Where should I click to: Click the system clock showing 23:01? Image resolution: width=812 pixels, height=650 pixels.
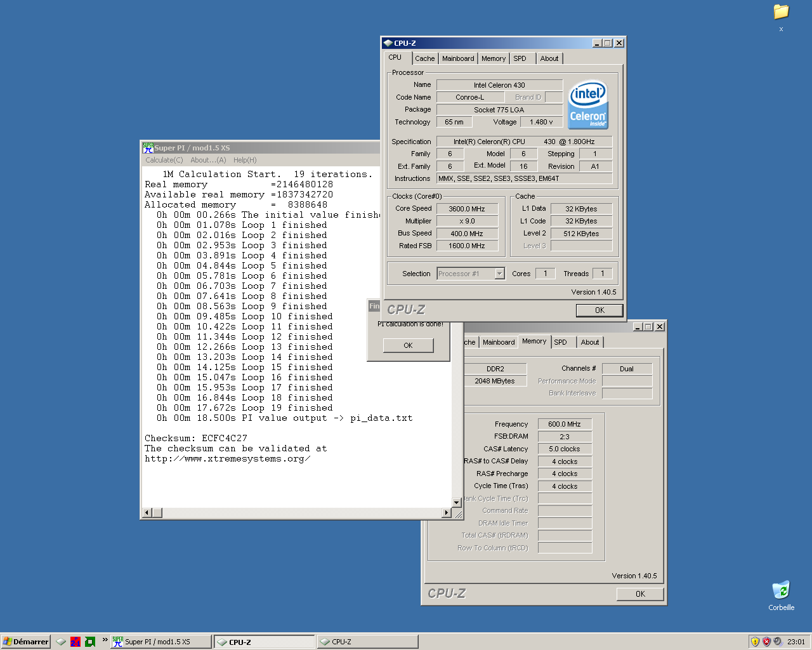[796, 642]
